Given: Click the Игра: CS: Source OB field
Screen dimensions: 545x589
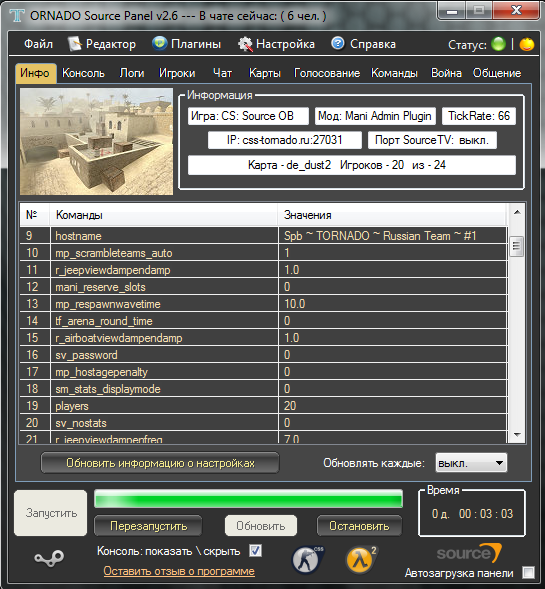Looking at the screenshot, I should pos(248,116).
